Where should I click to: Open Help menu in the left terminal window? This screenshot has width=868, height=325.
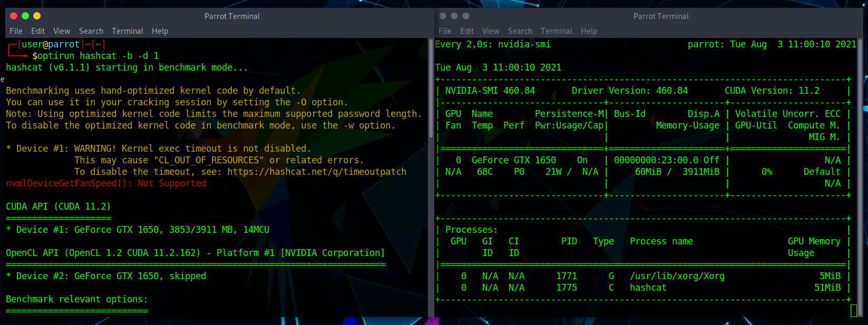(x=160, y=31)
